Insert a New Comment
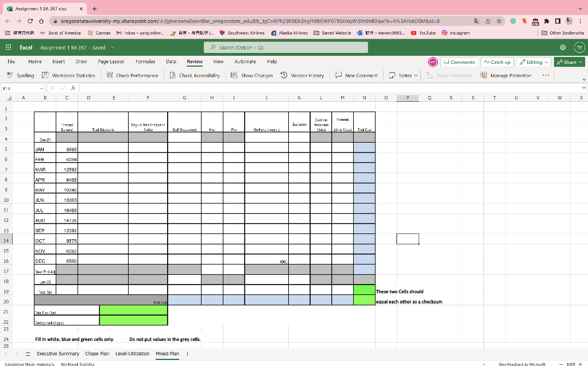 [x=355, y=75]
